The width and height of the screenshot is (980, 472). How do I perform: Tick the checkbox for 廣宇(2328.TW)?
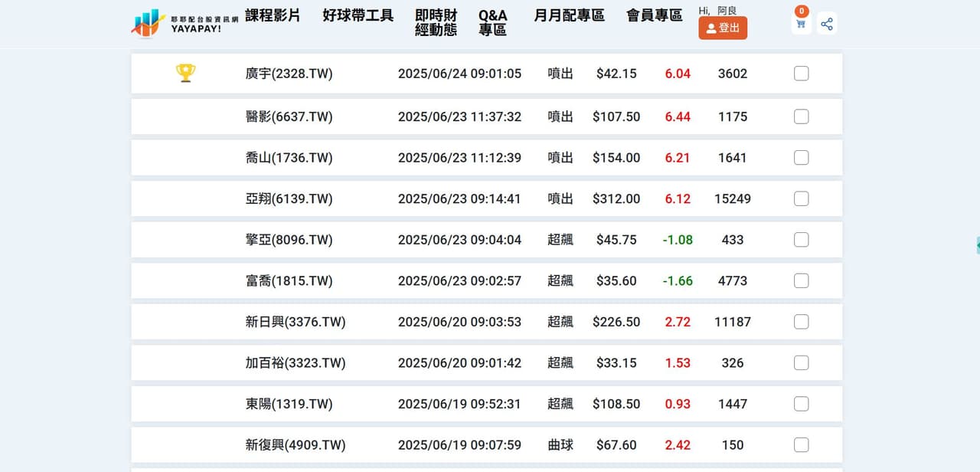coord(801,74)
